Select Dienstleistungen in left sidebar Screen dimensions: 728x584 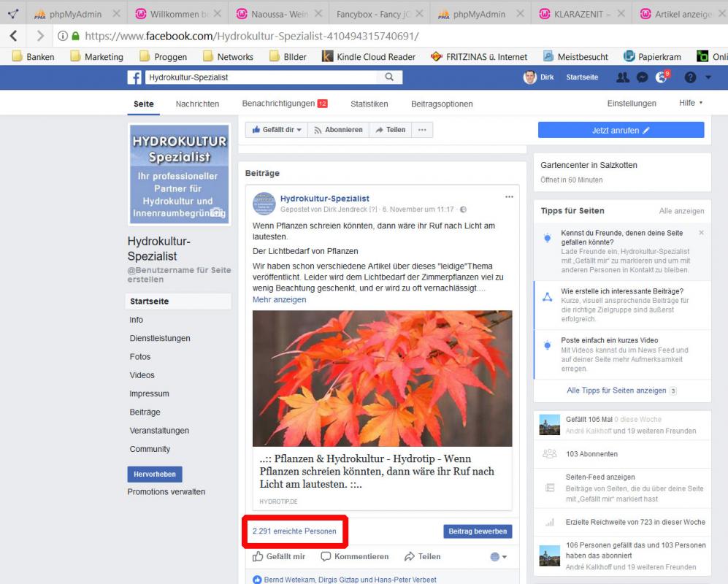(x=160, y=339)
